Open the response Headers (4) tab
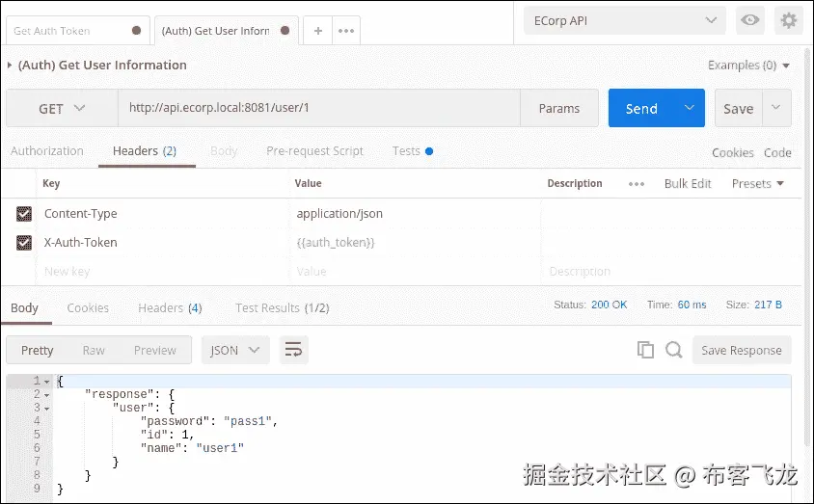This screenshot has width=814, height=504. pos(170,308)
